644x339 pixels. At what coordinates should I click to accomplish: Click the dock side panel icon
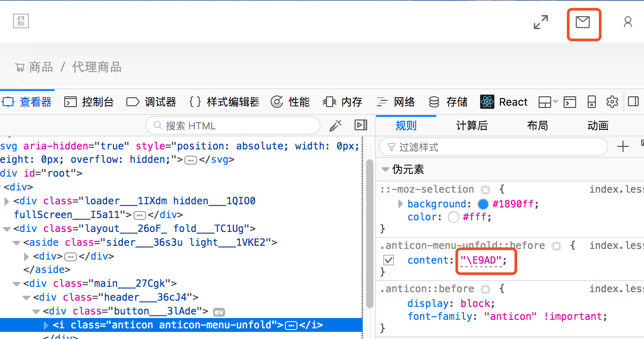click(633, 102)
